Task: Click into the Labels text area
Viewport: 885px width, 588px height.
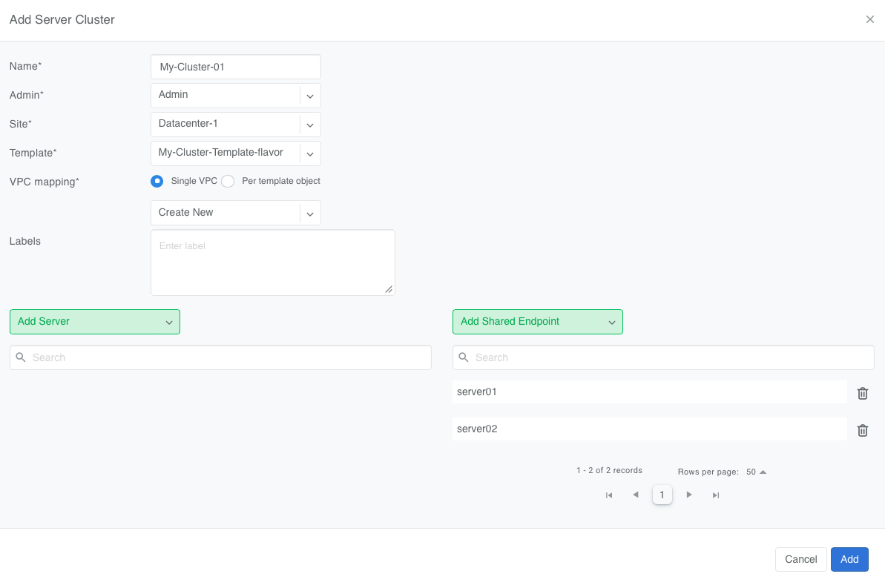Action: tap(272, 262)
